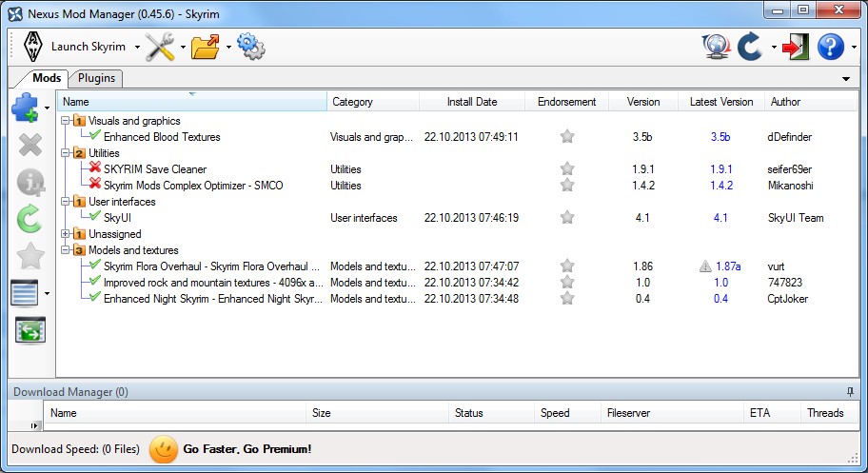The height and width of the screenshot is (473, 868).
Task: Sort by the Endorsement column header
Action: click(x=567, y=101)
